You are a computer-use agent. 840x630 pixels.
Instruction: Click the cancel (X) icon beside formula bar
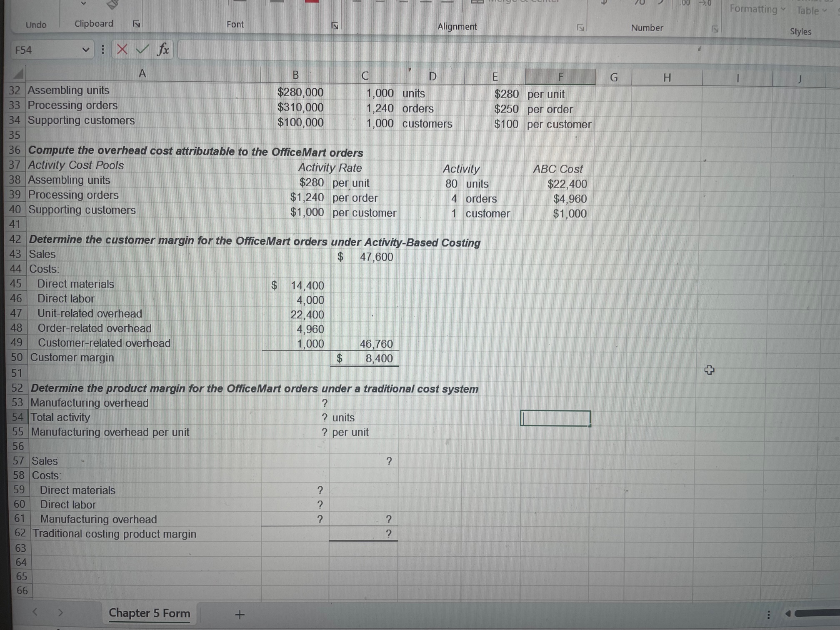pos(121,50)
